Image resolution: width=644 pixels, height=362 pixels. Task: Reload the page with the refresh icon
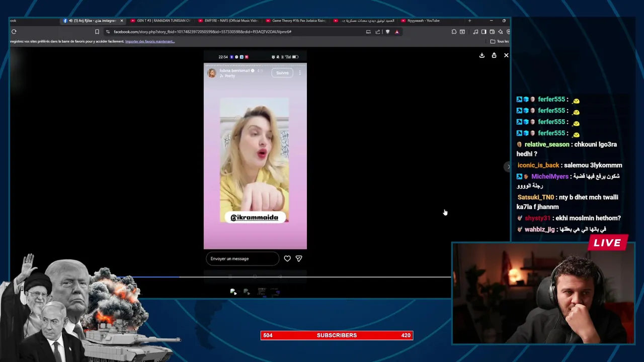point(14,32)
